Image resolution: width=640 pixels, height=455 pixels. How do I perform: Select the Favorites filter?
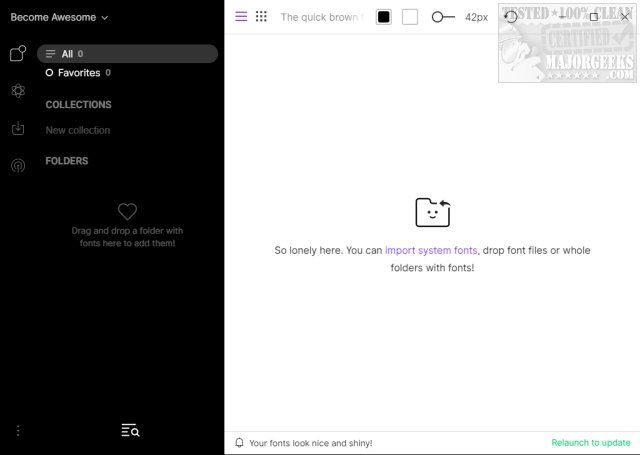[79, 73]
